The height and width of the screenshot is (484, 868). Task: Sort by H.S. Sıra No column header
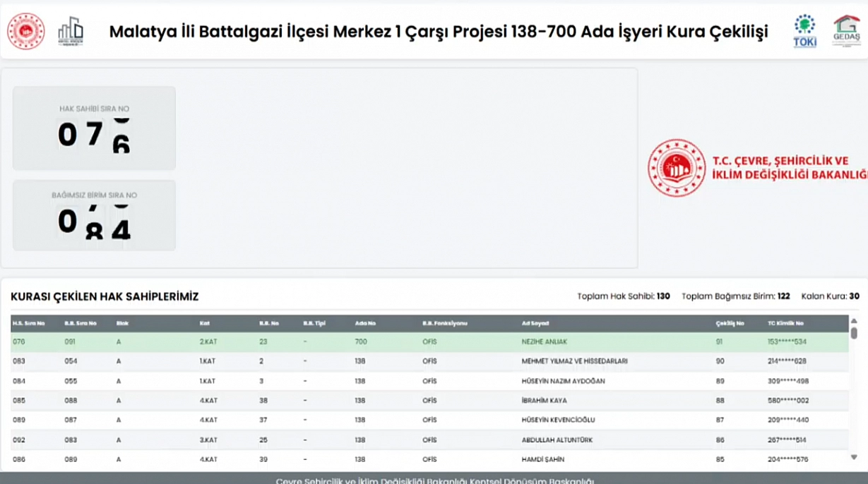(28, 323)
